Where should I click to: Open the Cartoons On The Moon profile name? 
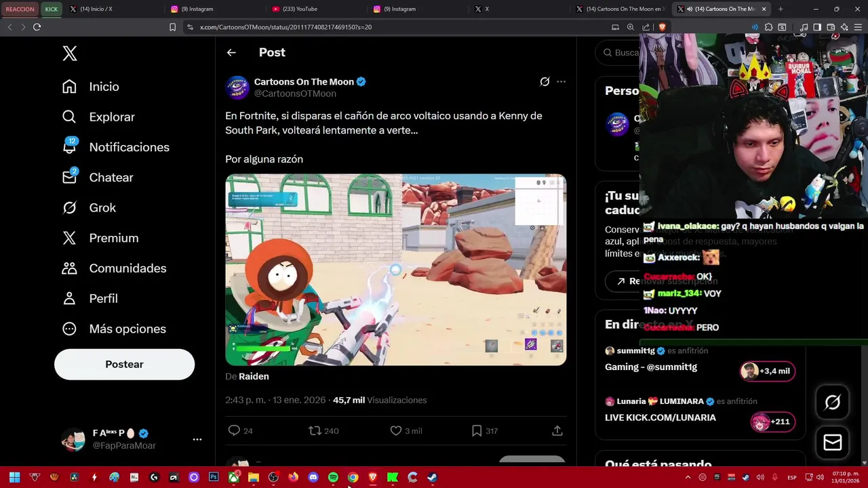[304, 81]
